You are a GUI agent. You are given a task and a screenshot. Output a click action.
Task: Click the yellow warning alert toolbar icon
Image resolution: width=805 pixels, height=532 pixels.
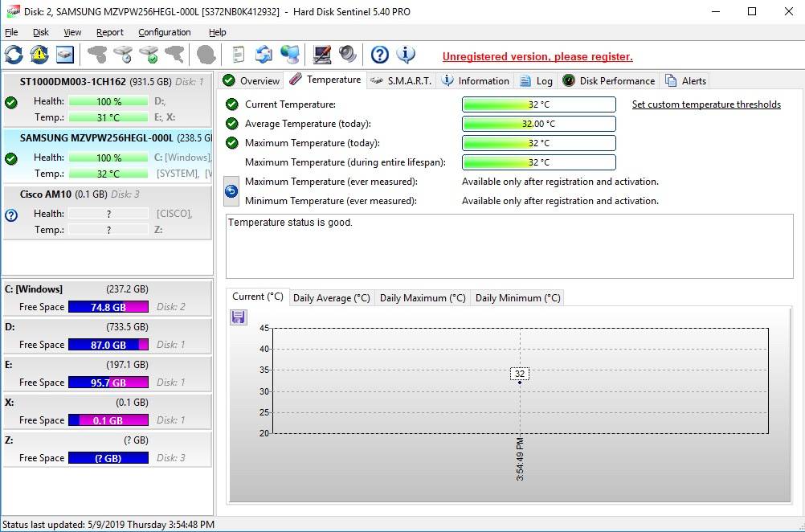click(x=39, y=55)
